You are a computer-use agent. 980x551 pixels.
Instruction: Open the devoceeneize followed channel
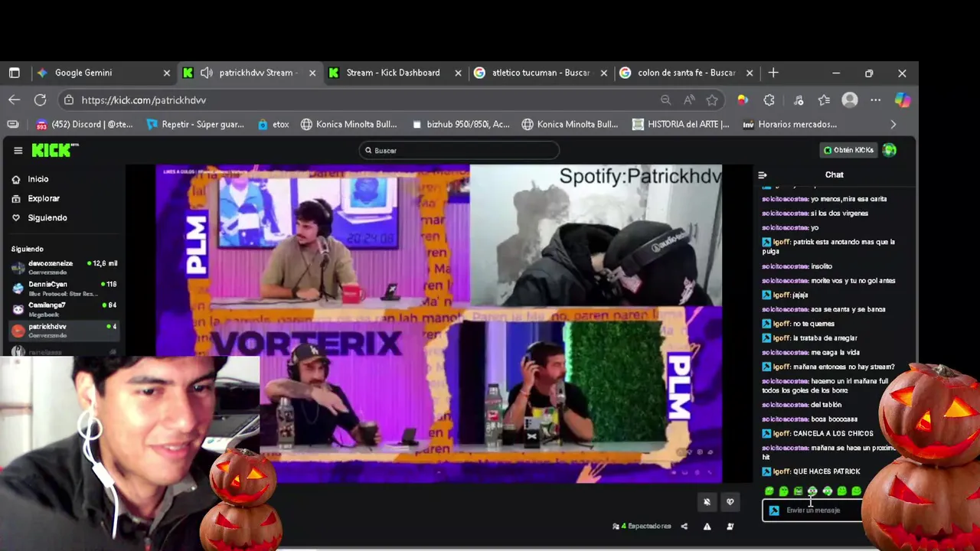click(64, 267)
